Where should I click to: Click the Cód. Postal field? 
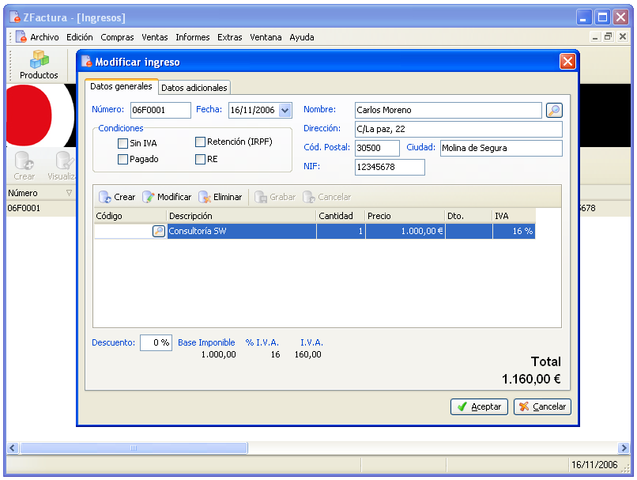pos(377,148)
